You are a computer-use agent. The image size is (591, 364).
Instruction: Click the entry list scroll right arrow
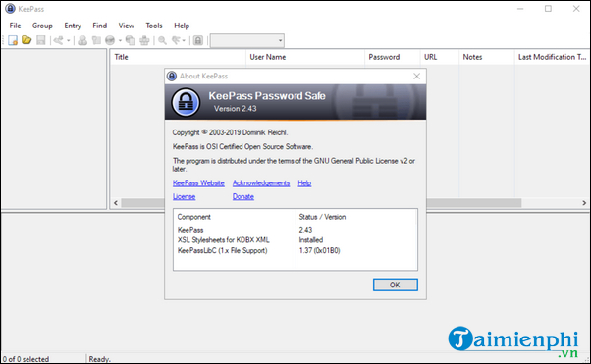click(584, 203)
